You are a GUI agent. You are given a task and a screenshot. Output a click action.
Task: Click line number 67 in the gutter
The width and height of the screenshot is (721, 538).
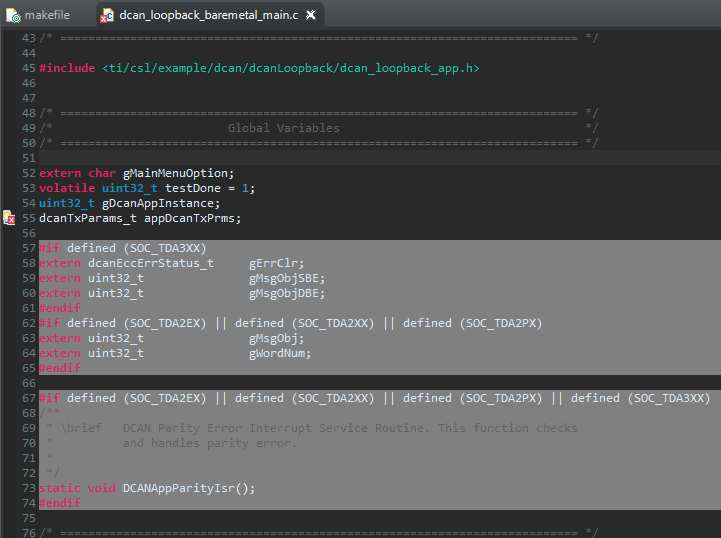click(29, 398)
